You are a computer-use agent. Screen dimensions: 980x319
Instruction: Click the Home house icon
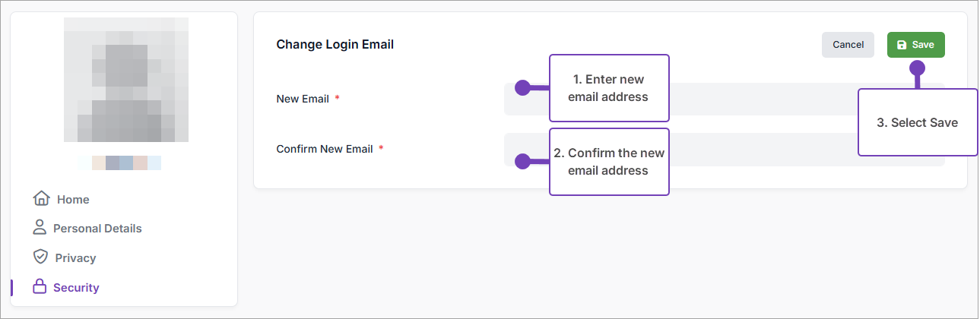pos(41,199)
